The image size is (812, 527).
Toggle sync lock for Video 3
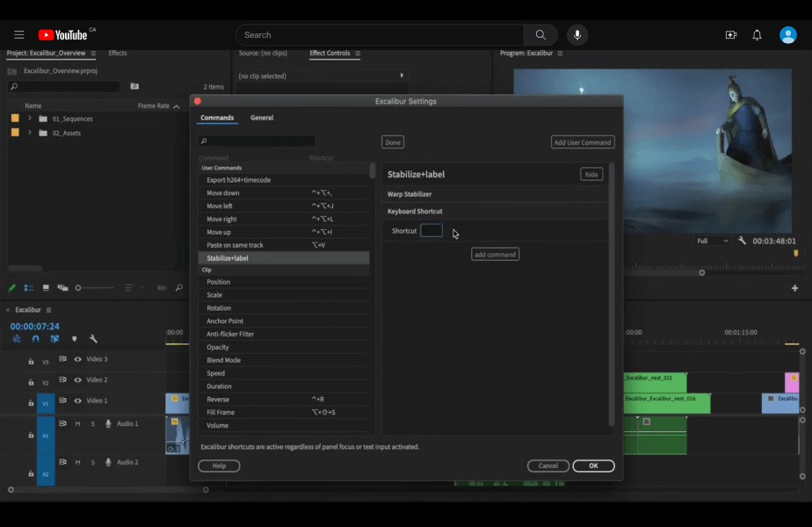point(62,358)
